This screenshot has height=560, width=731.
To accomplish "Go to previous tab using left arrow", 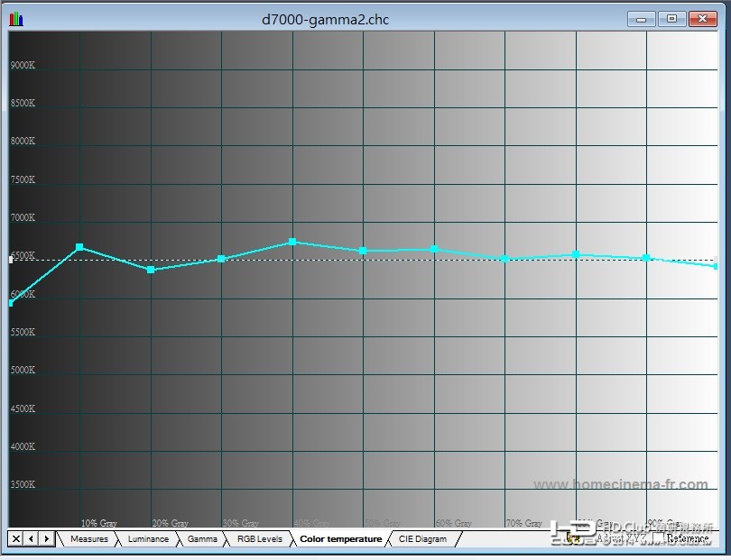I will tap(32, 538).
